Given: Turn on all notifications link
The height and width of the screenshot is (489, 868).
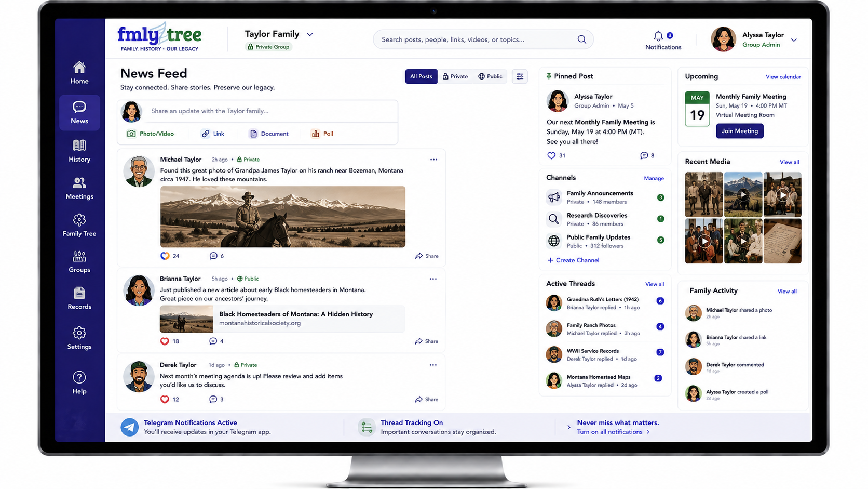Looking at the screenshot, I should [613, 432].
